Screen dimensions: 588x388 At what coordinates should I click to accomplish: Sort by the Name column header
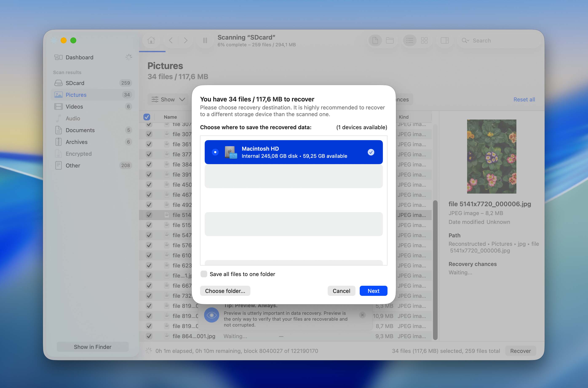click(170, 117)
